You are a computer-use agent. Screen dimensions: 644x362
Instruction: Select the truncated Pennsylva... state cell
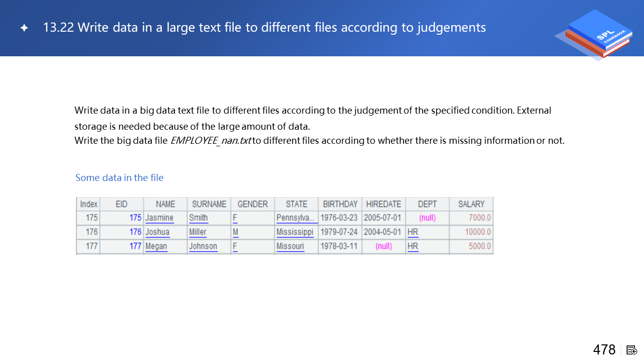tap(296, 218)
